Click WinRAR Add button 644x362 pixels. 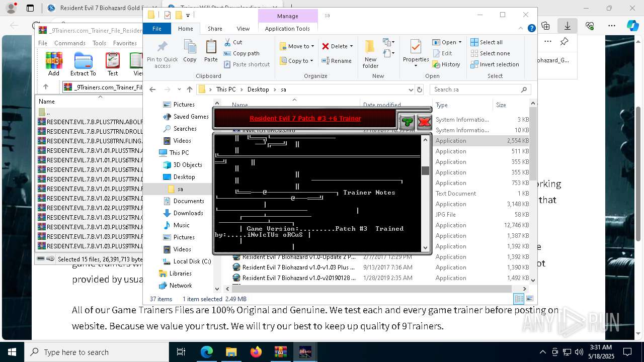pos(54,64)
